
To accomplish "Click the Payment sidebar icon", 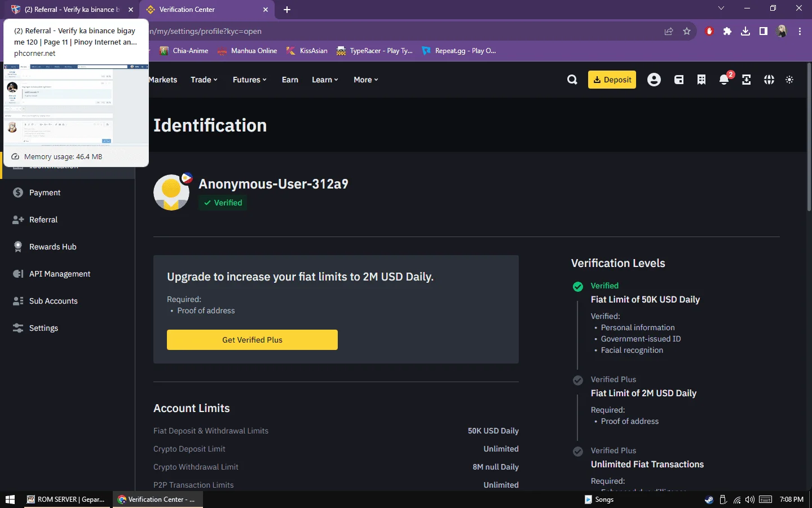I will tap(18, 192).
